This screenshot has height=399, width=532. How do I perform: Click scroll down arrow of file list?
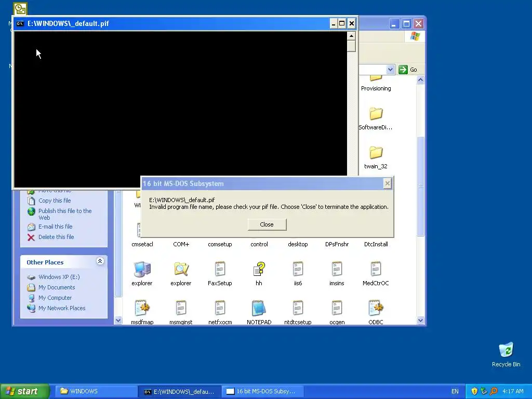pyautogui.click(x=420, y=320)
